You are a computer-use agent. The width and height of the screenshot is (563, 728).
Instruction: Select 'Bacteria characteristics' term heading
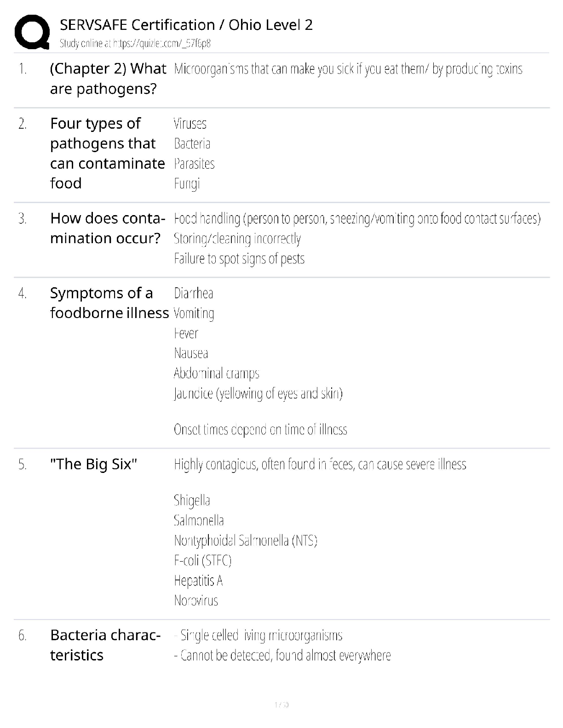tap(105, 645)
